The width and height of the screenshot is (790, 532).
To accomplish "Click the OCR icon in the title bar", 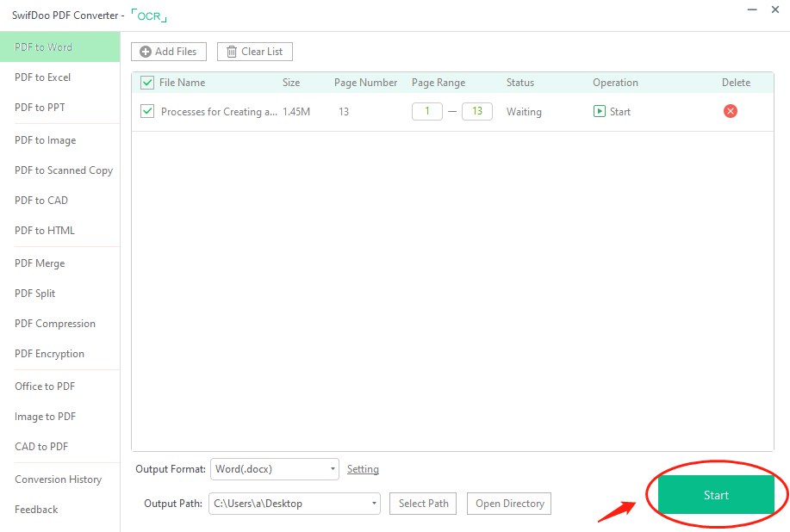I will 148,15.
